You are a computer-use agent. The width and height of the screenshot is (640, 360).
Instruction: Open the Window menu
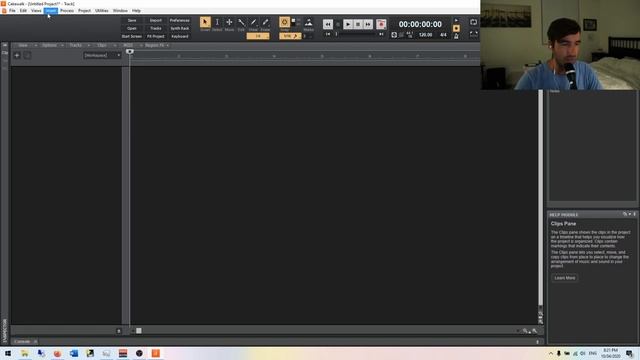120,11
